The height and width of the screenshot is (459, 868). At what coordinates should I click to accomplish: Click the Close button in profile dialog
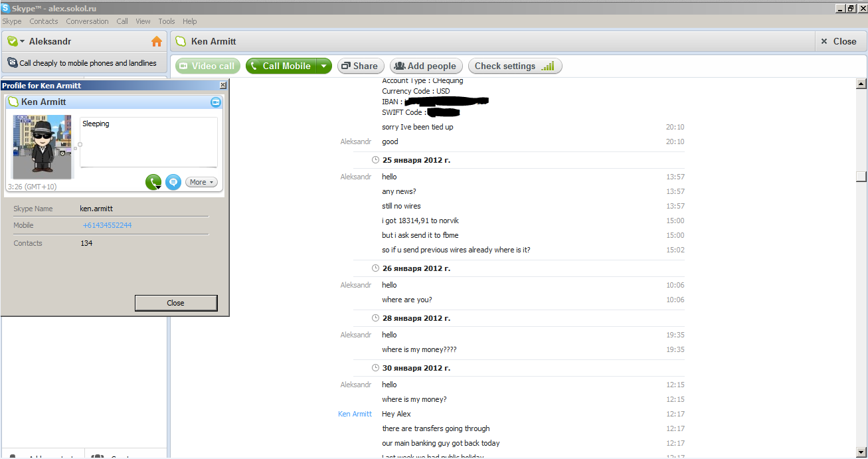click(x=176, y=303)
